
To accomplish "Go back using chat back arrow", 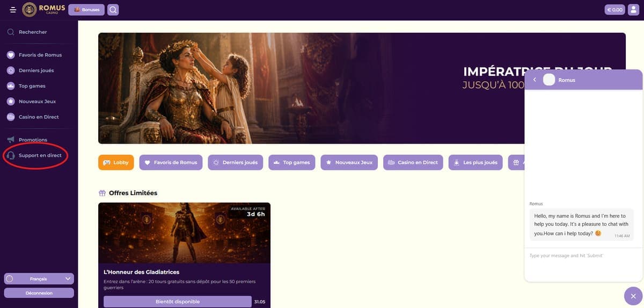I will (535, 80).
